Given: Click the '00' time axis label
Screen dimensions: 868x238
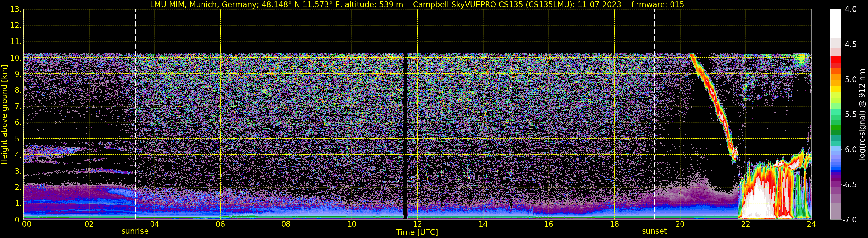Looking at the screenshot, I should point(26,224).
